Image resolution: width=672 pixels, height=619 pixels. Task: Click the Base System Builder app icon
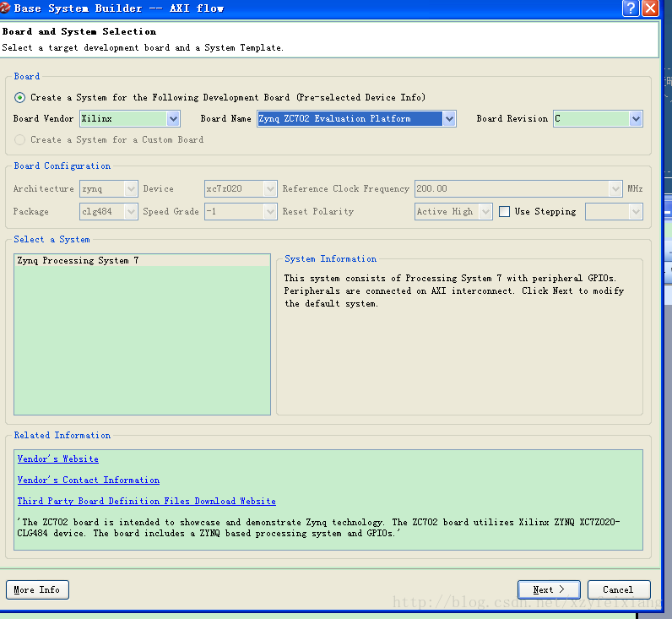(x=5, y=8)
